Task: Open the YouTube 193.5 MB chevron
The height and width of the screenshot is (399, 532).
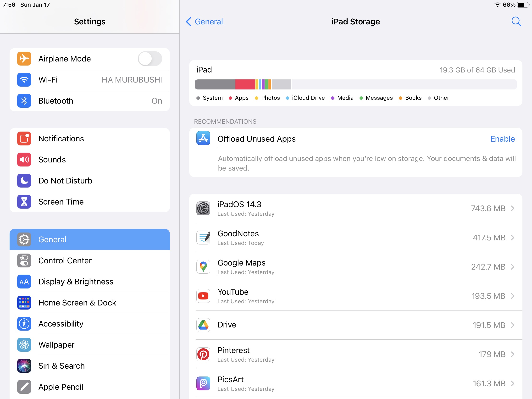Action: pos(513,296)
